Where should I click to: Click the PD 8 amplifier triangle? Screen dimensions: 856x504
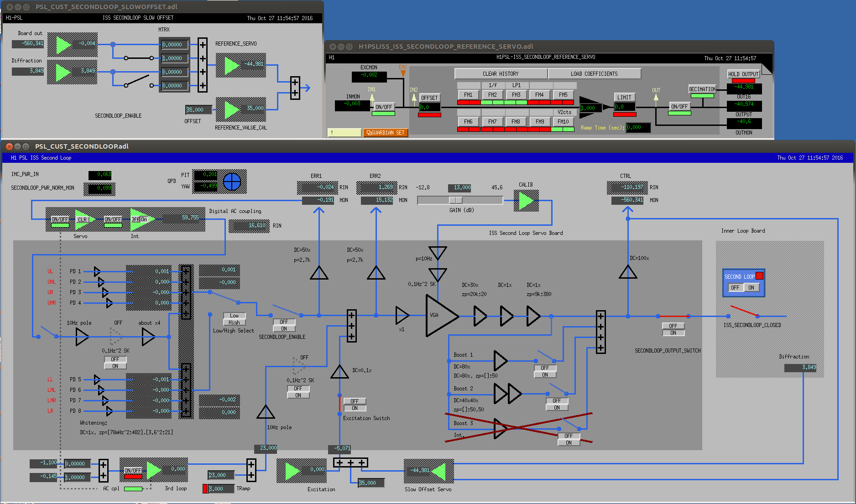click(110, 411)
